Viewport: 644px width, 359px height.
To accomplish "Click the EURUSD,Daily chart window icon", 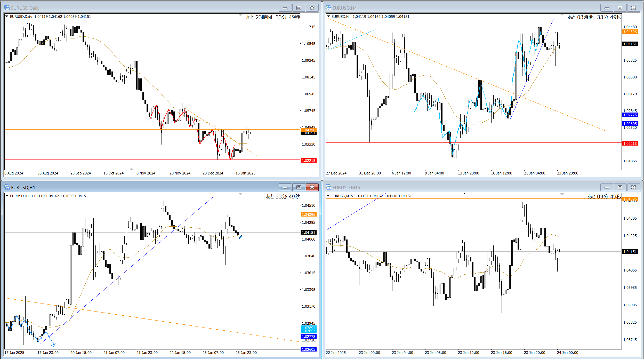I will click(7, 8).
